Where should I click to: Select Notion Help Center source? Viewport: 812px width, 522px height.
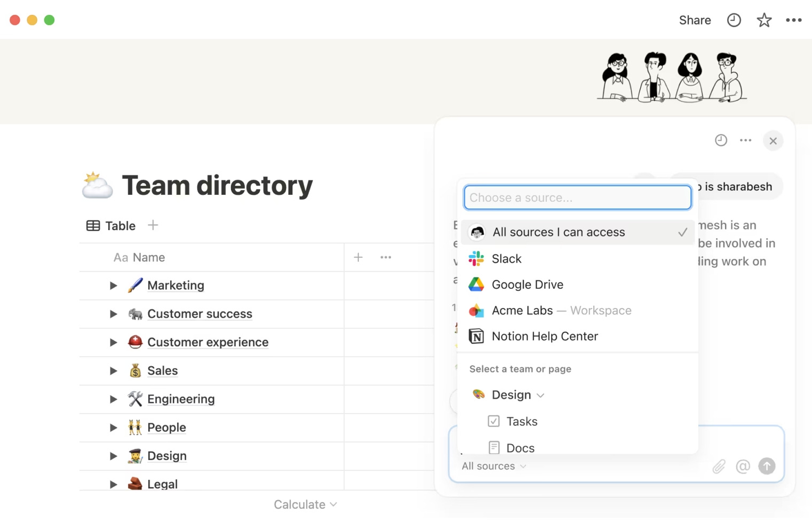click(x=578, y=336)
